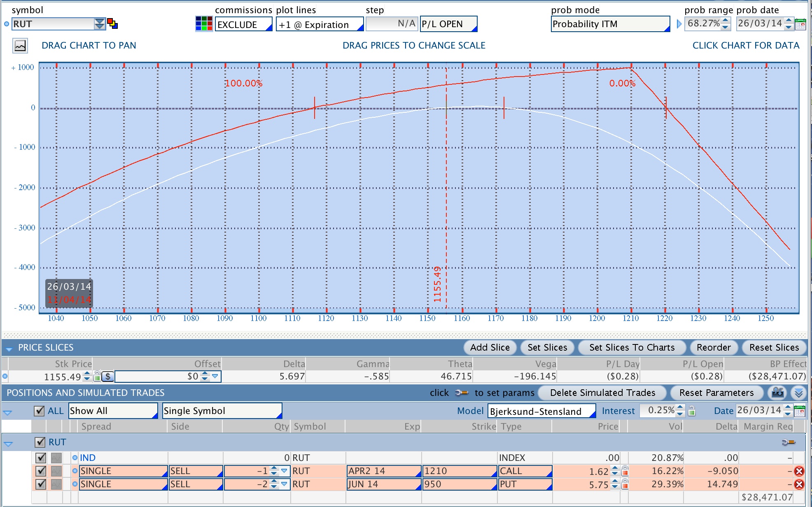Toggle the IND row checkbox

[x=41, y=458]
